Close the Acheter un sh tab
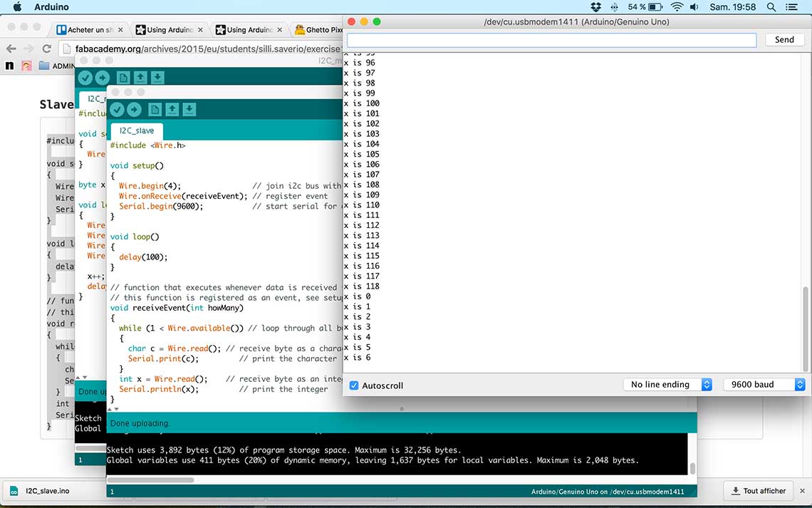Image resolution: width=812 pixels, height=508 pixels. click(x=120, y=30)
